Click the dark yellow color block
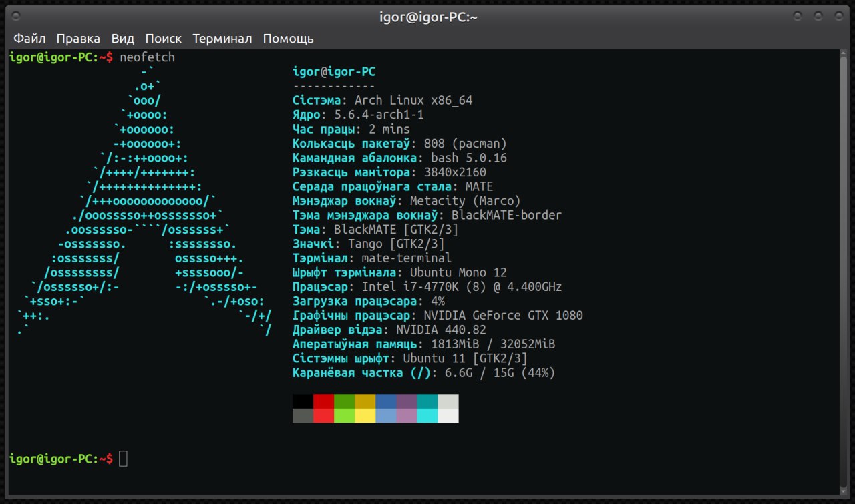Image resolution: width=855 pixels, height=504 pixels. point(365,401)
